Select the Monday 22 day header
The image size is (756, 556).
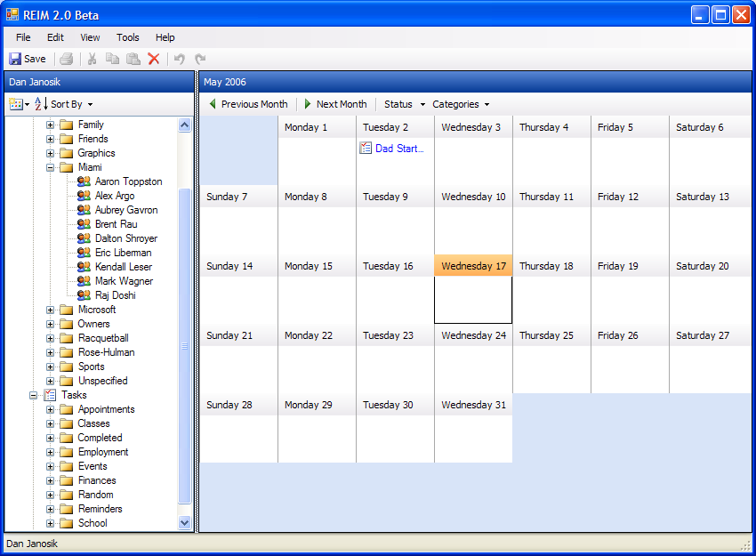tap(317, 335)
